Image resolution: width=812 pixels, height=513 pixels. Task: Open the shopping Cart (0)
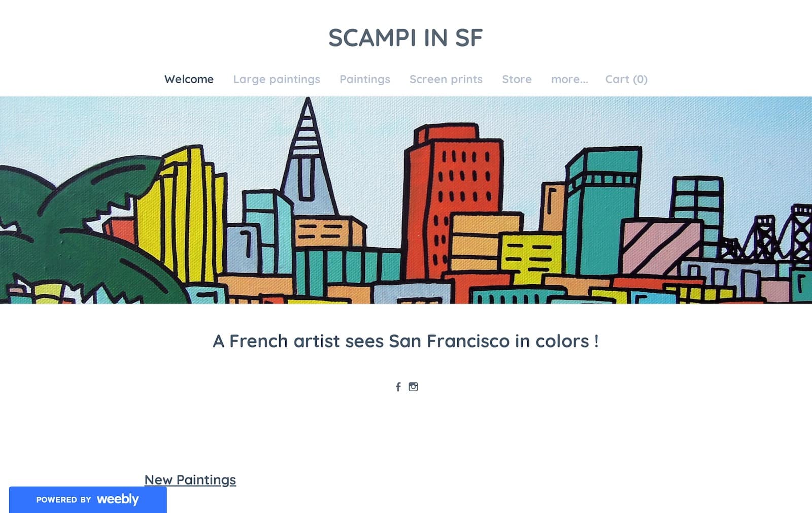point(626,79)
